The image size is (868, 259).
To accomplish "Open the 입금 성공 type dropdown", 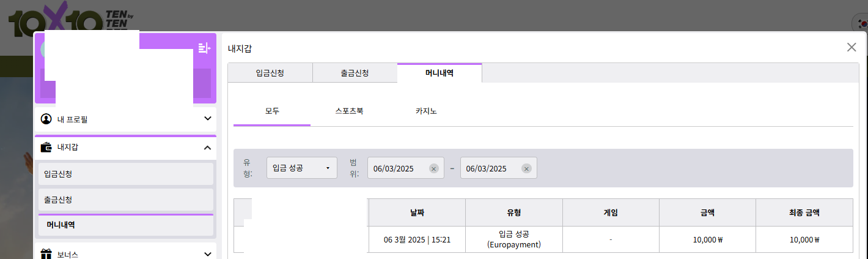I will 302,168.
